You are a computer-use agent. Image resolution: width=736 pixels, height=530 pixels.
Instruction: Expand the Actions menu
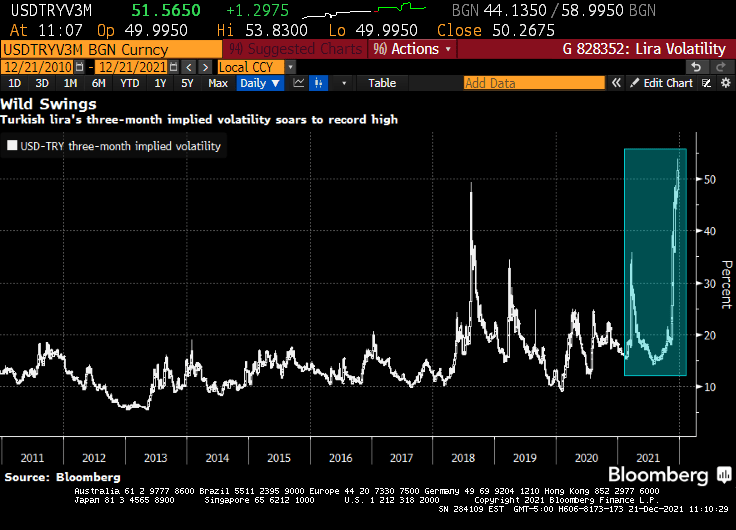click(411, 48)
